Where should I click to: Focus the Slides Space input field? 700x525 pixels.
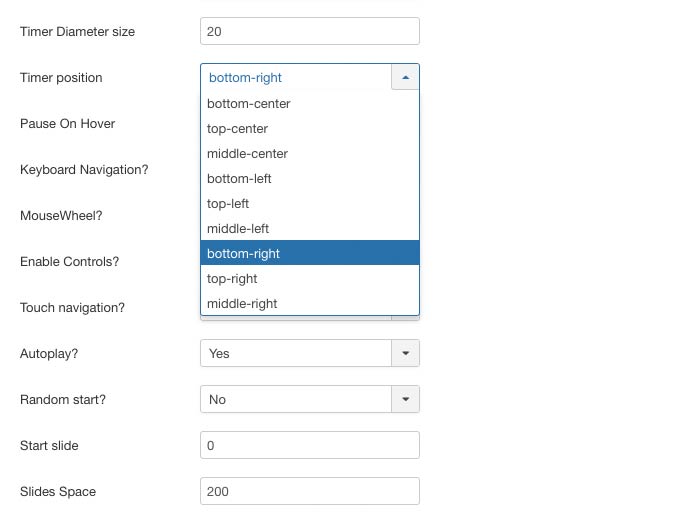(x=309, y=491)
